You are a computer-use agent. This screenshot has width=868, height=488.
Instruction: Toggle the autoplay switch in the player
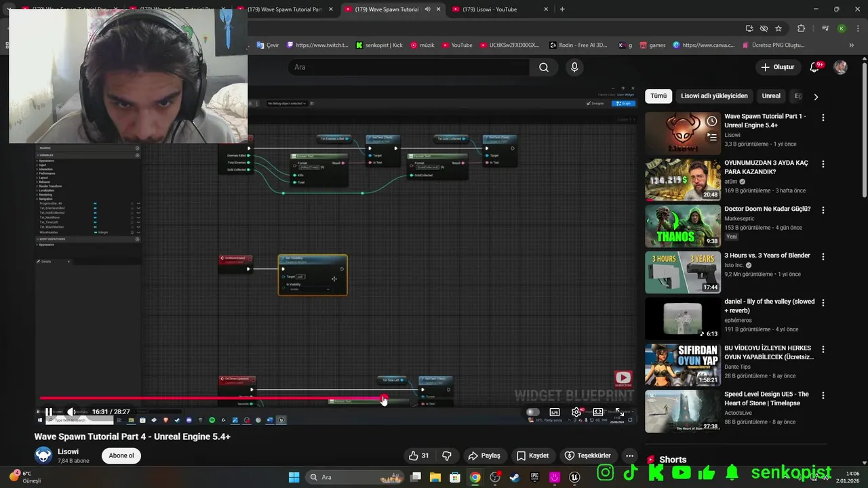click(x=533, y=412)
